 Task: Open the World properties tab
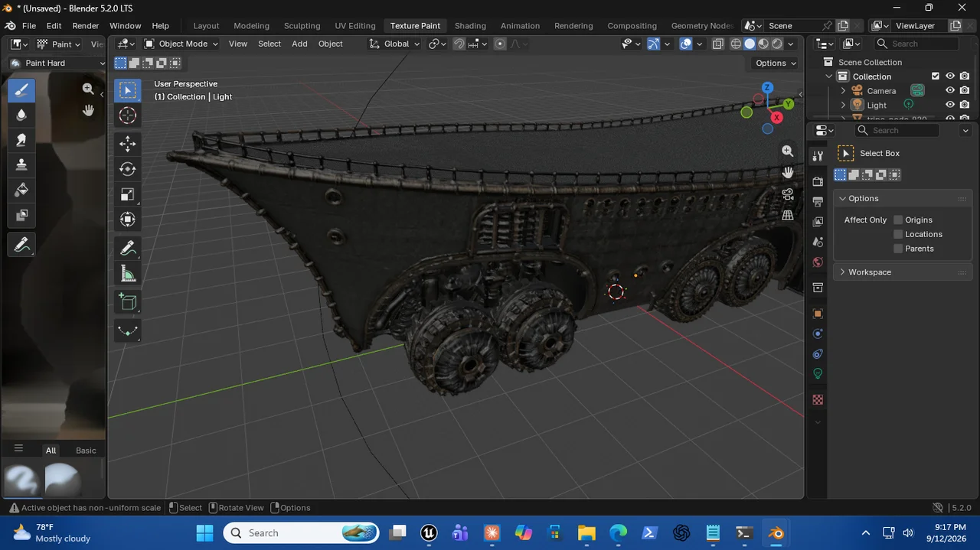(818, 262)
